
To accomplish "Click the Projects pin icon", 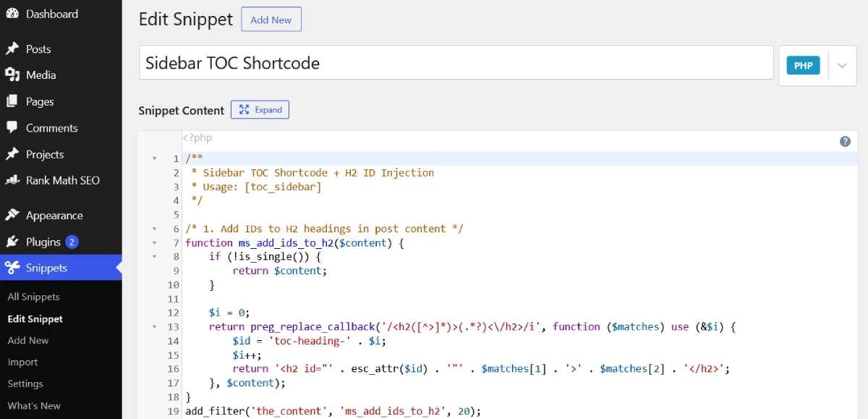I will (12, 154).
